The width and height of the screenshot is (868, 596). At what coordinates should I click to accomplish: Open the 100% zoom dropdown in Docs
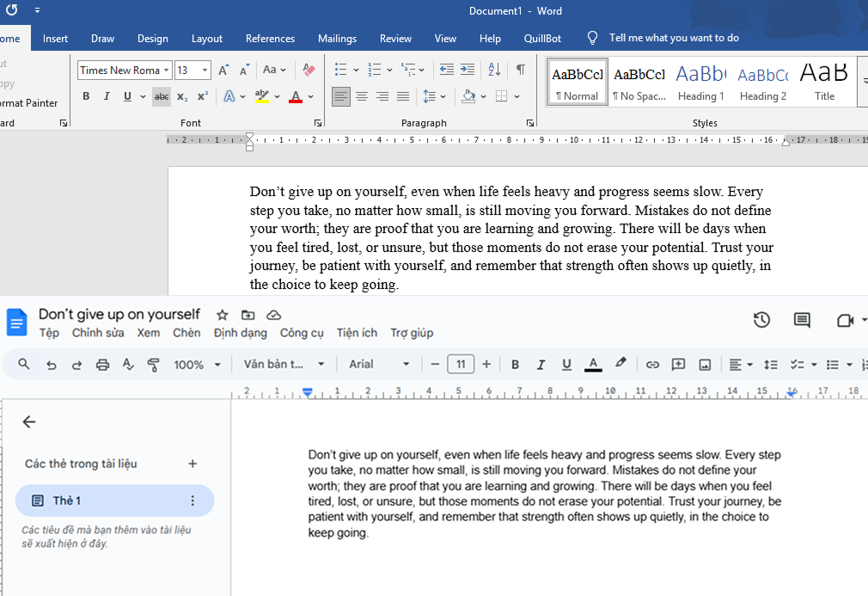[197, 365]
